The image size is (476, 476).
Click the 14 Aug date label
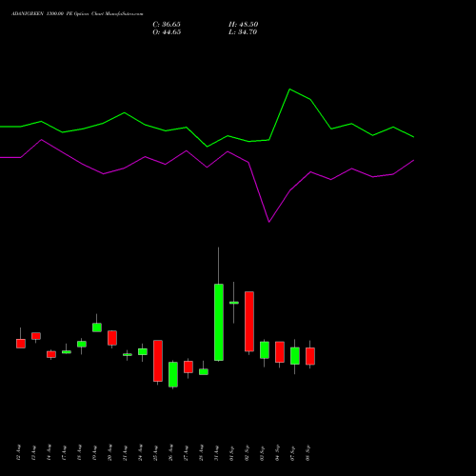click(49, 452)
